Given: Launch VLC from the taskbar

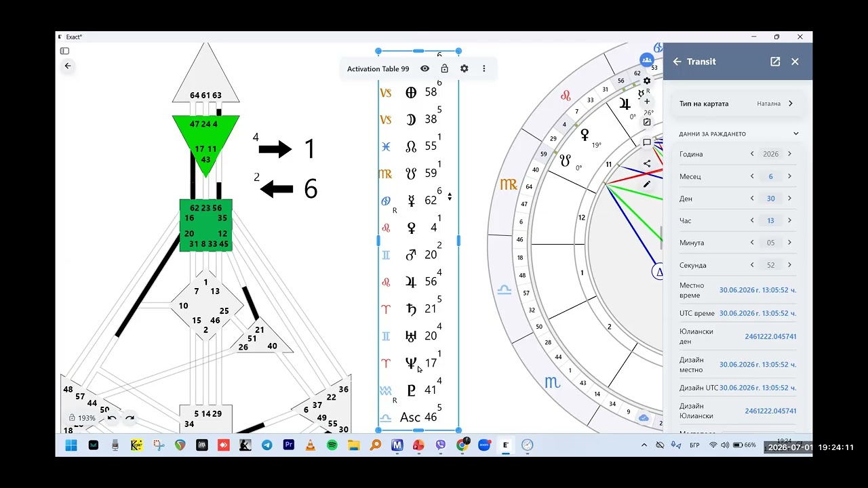Looking at the screenshot, I should (x=310, y=445).
